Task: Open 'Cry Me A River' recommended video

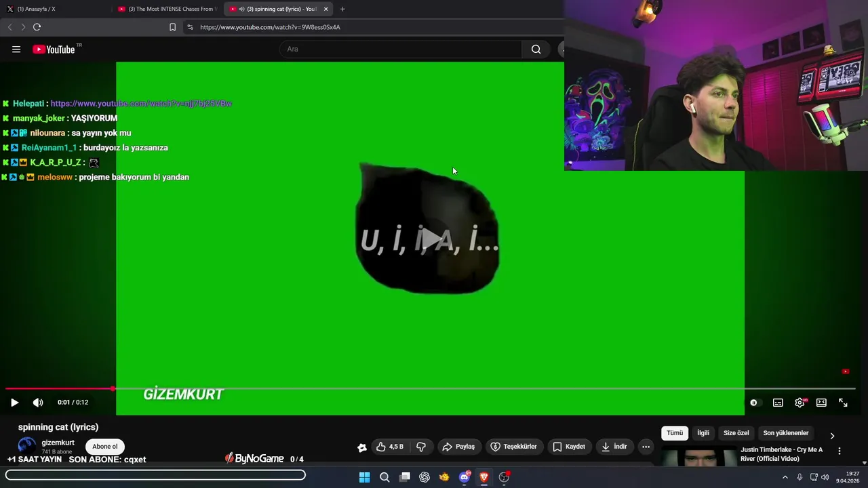Action: (x=782, y=454)
